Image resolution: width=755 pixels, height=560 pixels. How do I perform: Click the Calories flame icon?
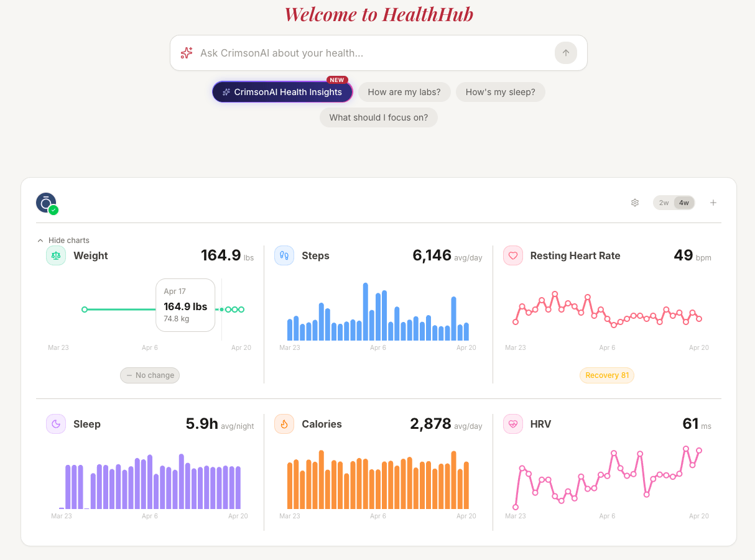coord(284,424)
